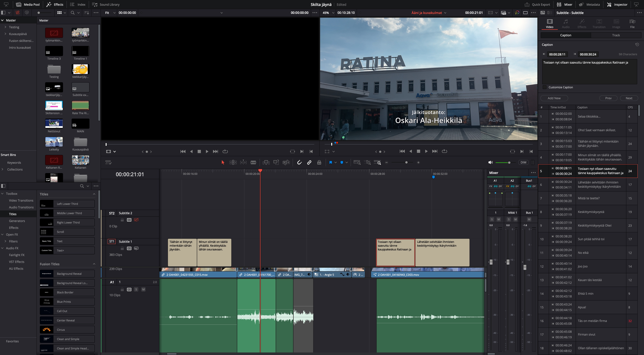Select the arrow Selection Mode tool

(x=223, y=163)
